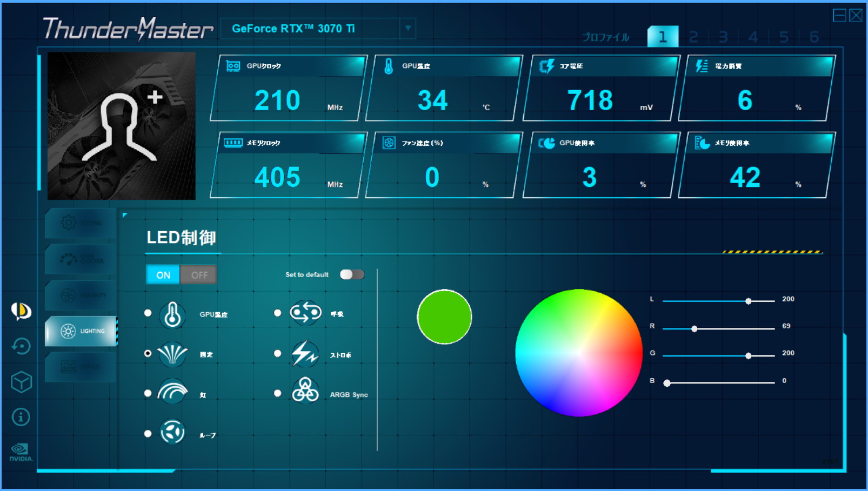Viewport: 868px width, 491px height.
Task: Turn LED control ON
Action: coord(163,275)
